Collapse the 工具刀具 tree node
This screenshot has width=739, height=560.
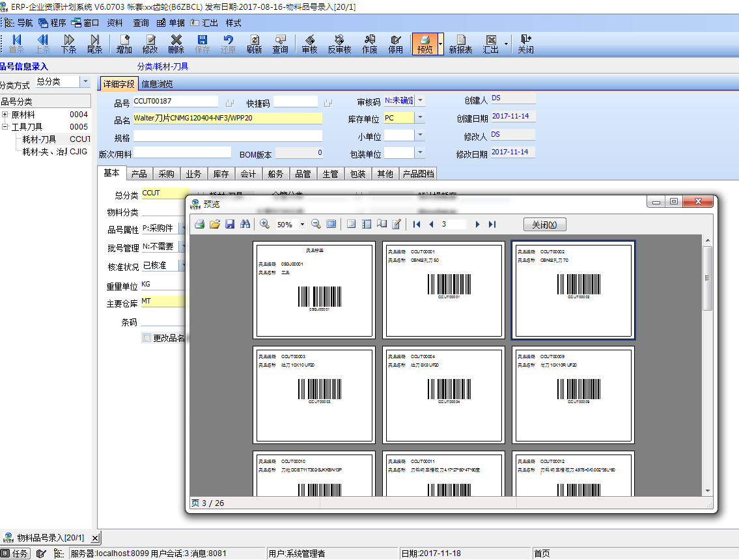(5, 127)
